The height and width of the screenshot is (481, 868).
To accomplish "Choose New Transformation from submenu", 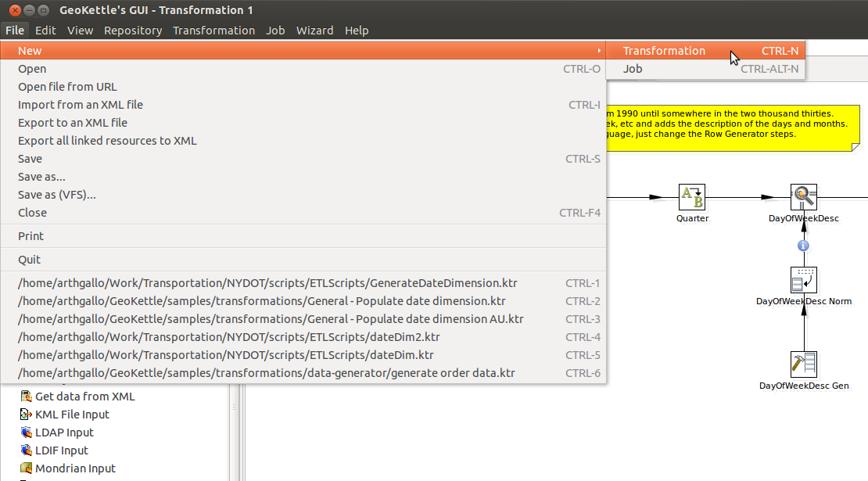I will point(705,50).
